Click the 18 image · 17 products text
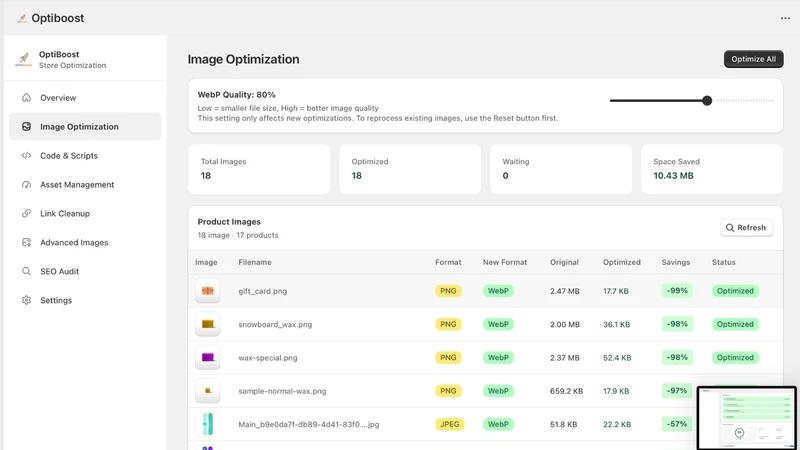 [x=238, y=235]
